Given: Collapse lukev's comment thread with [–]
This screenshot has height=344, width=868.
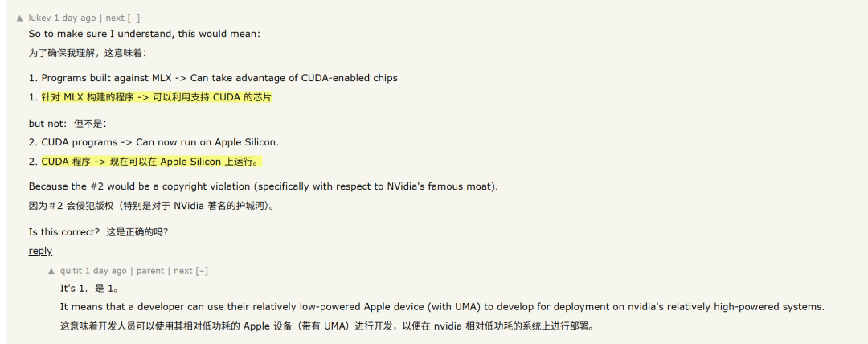Looking at the screenshot, I should click(x=133, y=18).
